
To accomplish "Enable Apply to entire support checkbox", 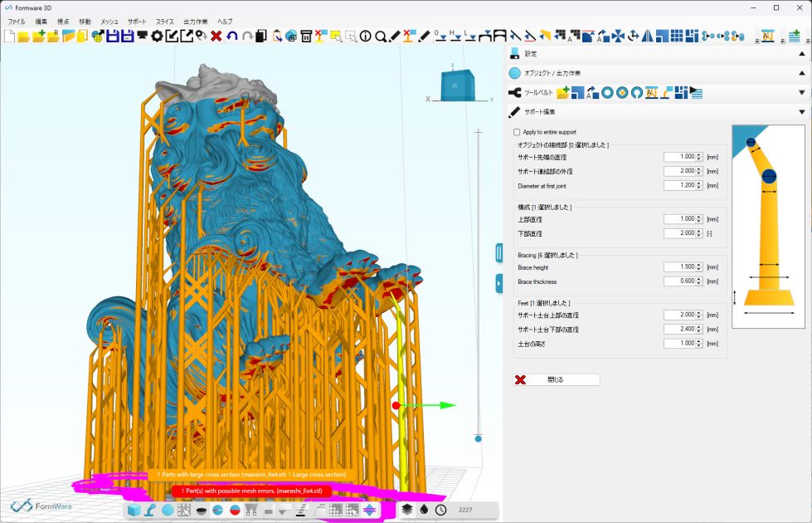I will [x=517, y=132].
